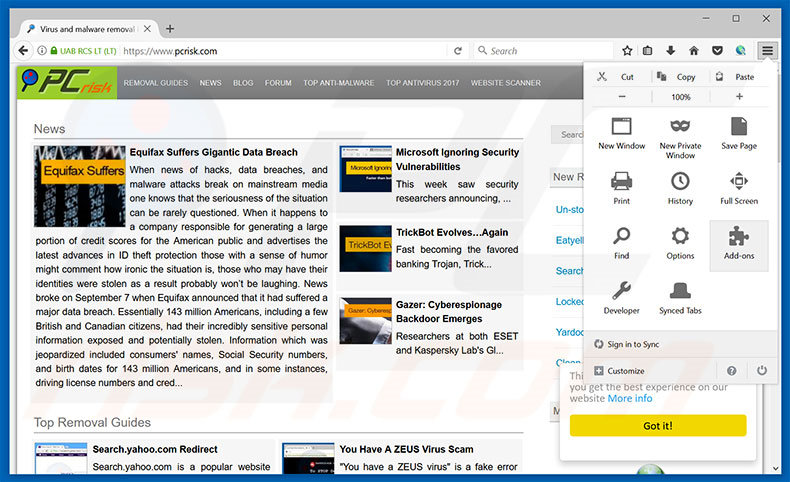The height and width of the screenshot is (482, 790).
Task: Enter Full Screen mode
Action: coord(739,190)
